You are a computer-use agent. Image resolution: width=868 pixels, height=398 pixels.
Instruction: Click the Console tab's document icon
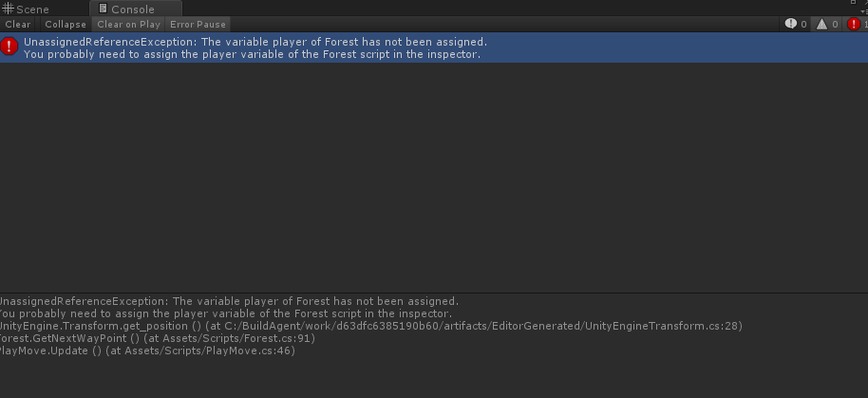coord(103,9)
